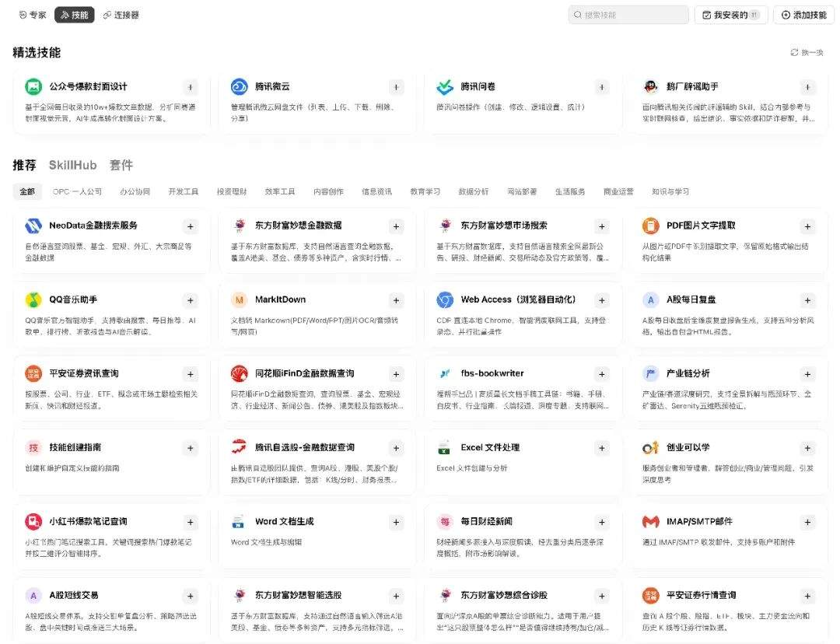The width and height of the screenshot is (840, 644).
Task: Add Excel 文件处理 via plus icon
Action: point(601,448)
